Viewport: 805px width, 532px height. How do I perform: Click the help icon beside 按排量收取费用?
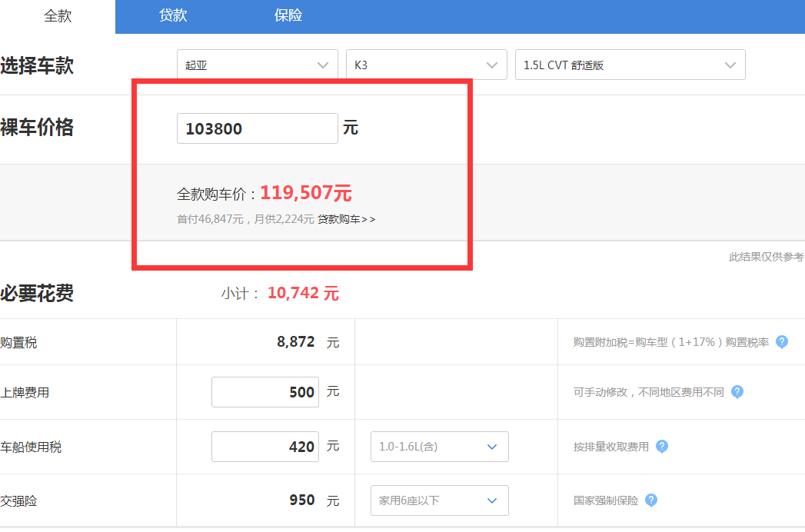(662, 447)
